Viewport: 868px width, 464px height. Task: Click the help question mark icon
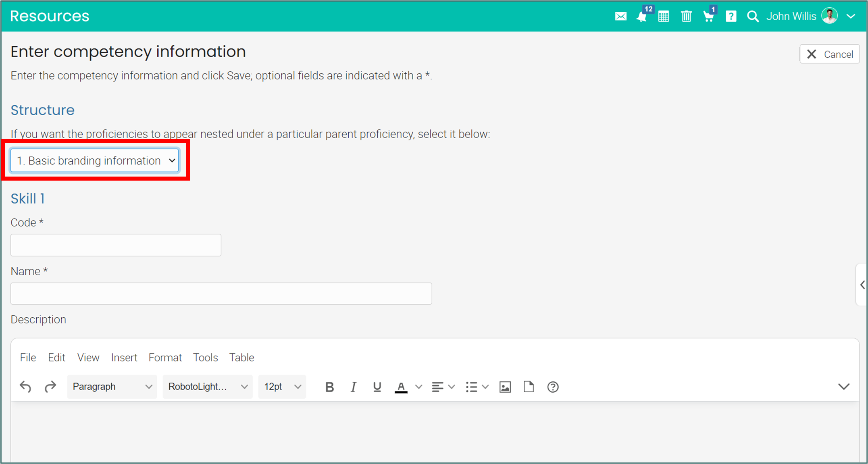tap(731, 17)
